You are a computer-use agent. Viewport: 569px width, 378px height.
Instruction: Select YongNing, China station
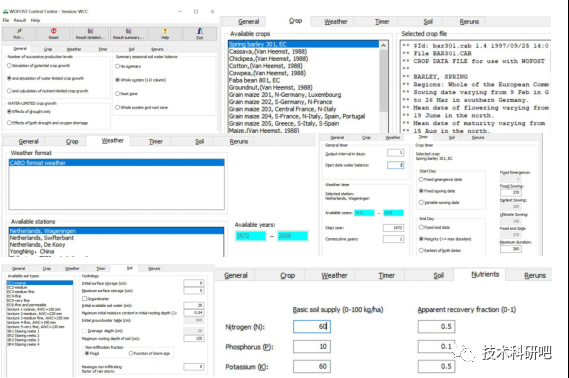point(116,251)
